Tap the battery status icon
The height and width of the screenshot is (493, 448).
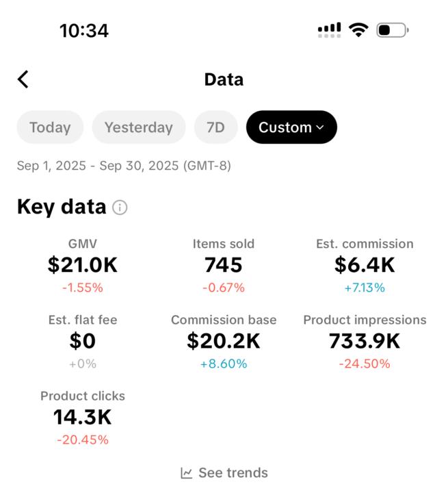(x=392, y=30)
